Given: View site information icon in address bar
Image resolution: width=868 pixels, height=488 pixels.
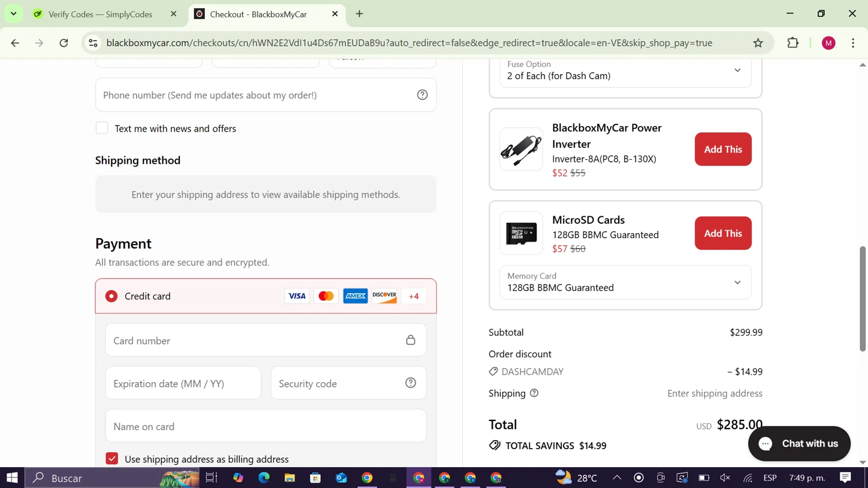Looking at the screenshot, I should coord(93,43).
